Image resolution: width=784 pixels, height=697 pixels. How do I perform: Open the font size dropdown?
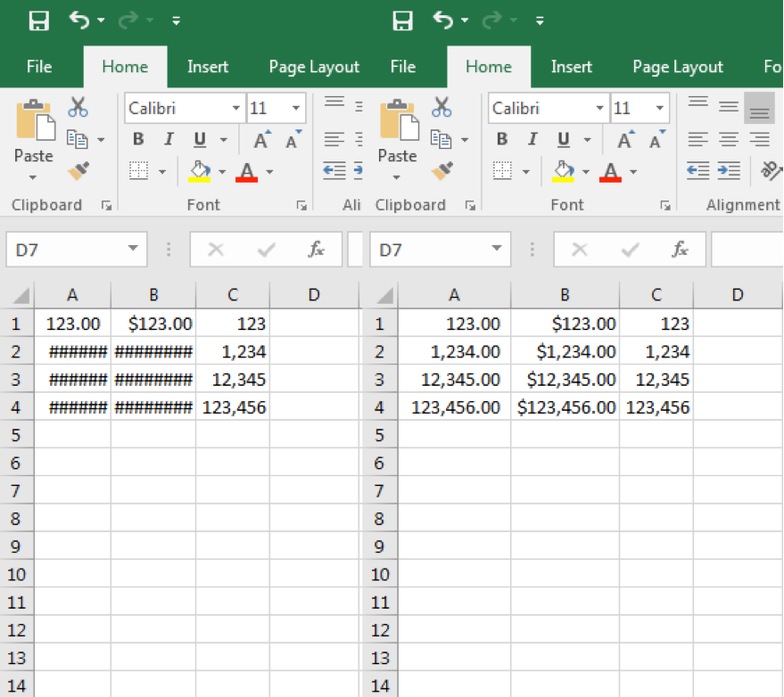tap(293, 108)
